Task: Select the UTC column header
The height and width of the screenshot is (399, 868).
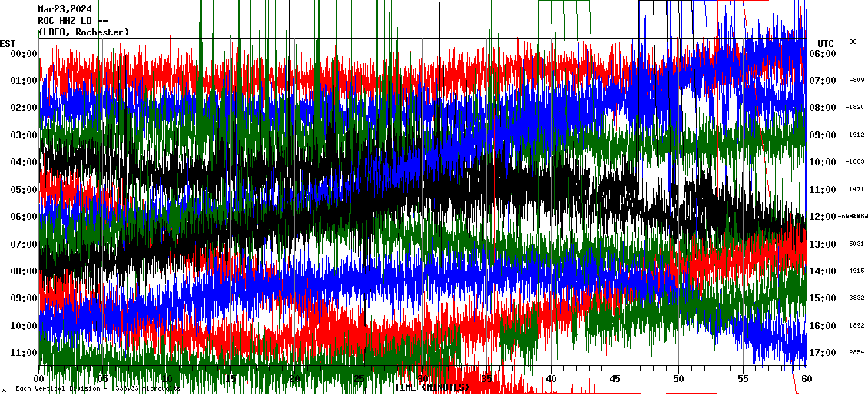Action: click(x=826, y=43)
